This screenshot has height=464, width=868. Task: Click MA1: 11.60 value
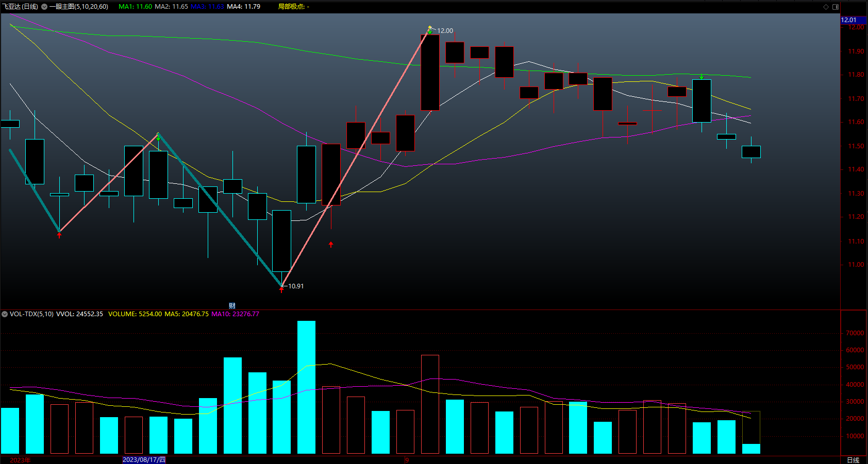pyautogui.click(x=135, y=7)
